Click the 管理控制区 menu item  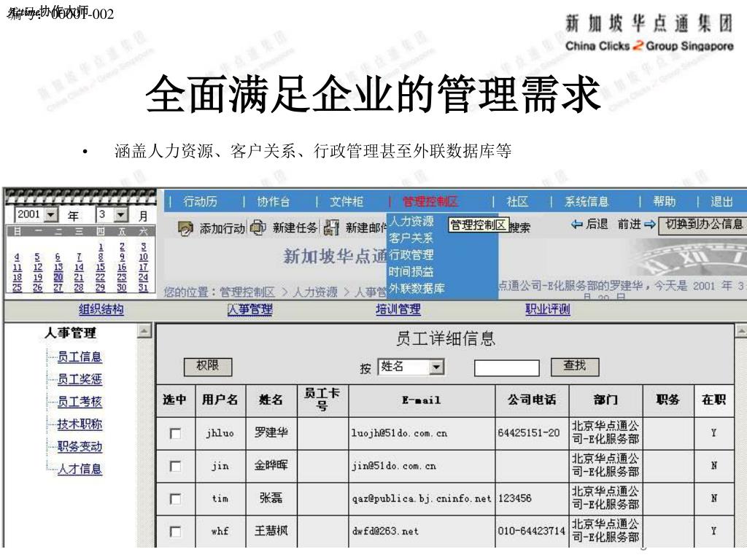(x=430, y=202)
